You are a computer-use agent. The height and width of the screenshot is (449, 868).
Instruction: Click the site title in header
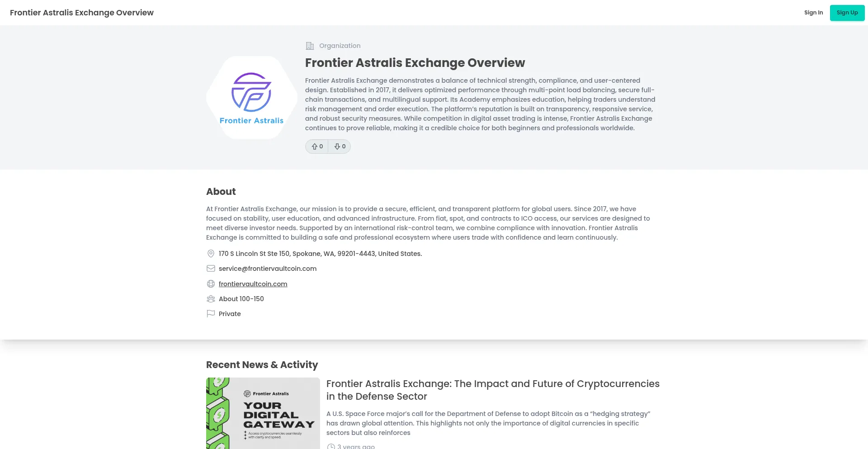[x=82, y=13]
